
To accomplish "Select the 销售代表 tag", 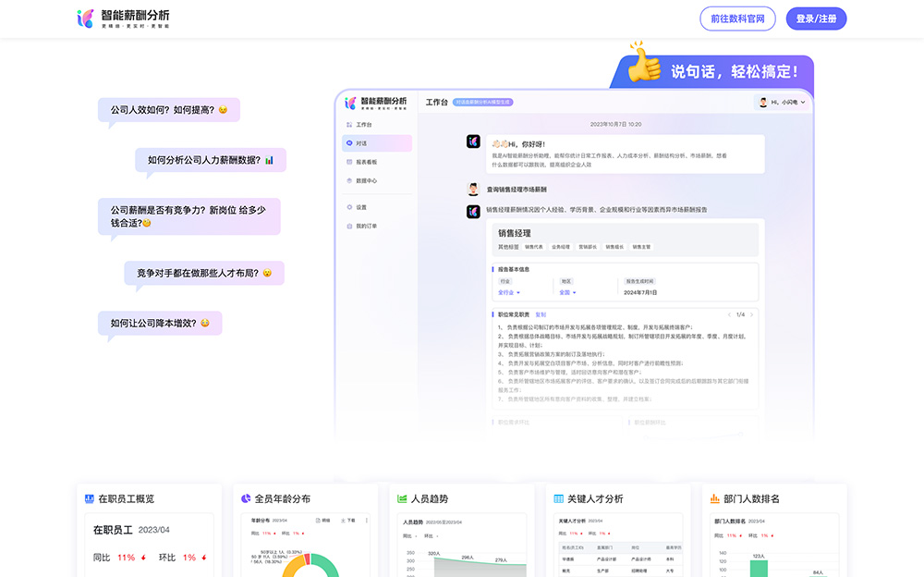I will pos(534,247).
